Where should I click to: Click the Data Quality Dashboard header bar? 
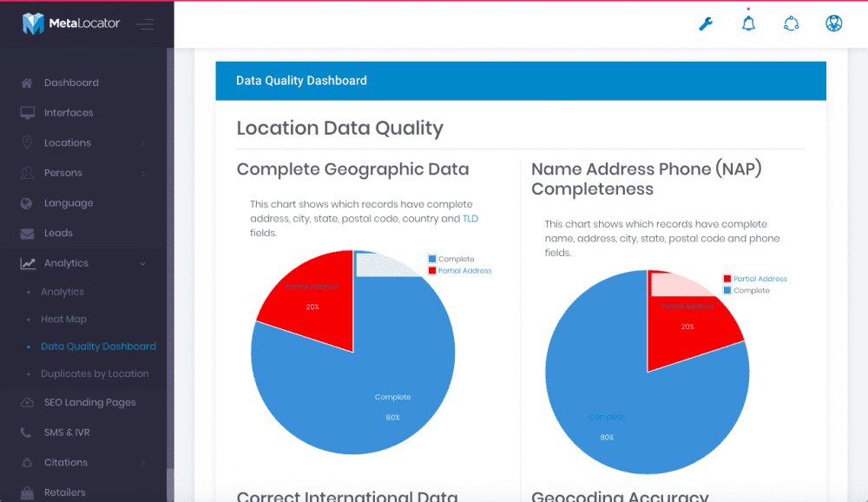(x=521, y=81)
